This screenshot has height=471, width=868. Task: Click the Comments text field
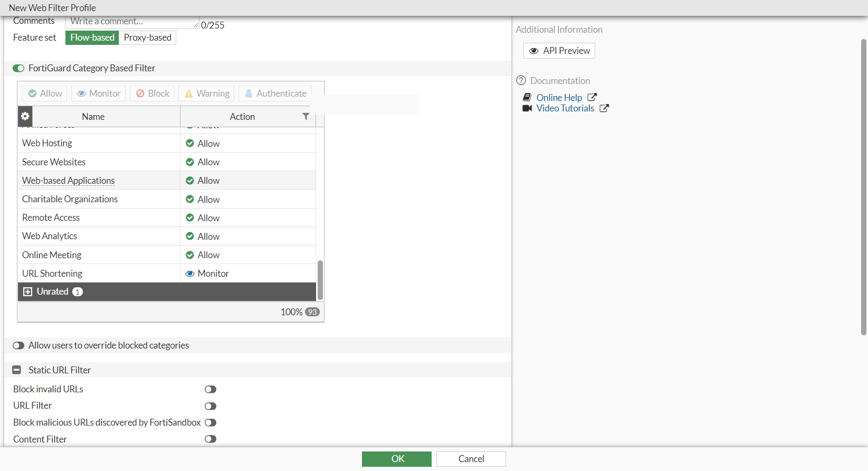coord(132,22)
